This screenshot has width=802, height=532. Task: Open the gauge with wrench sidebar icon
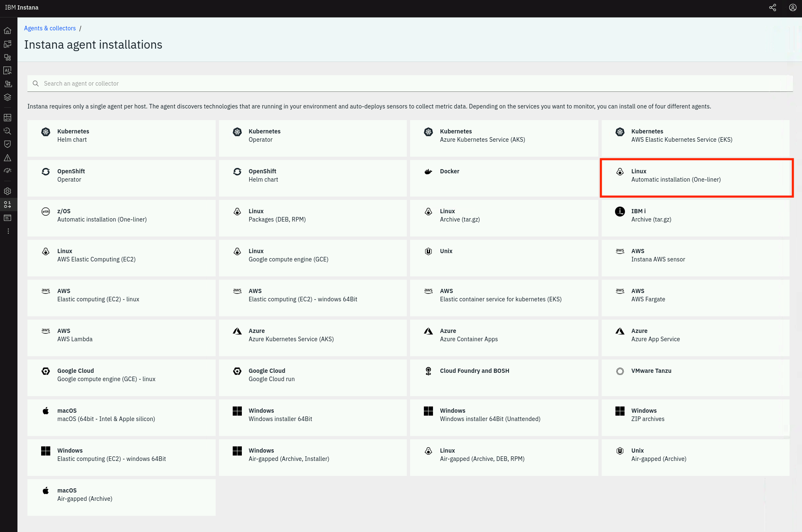[x=7, y=171]
